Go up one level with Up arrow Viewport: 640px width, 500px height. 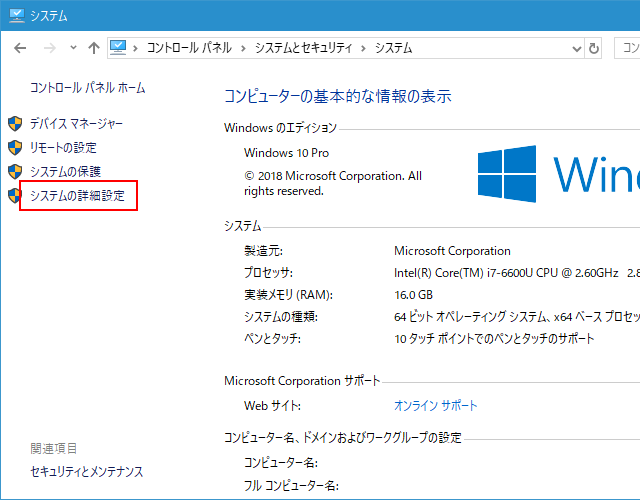[94, 48]
